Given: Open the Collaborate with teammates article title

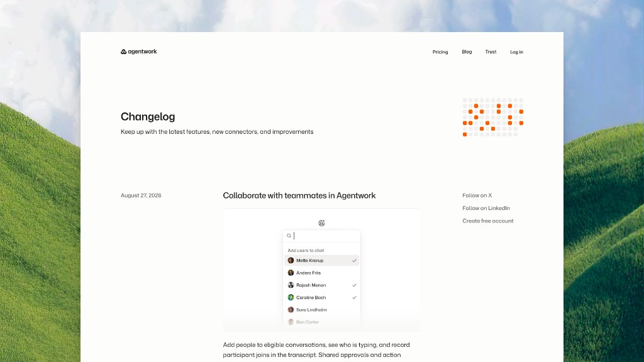Looking at the screenshot, I should point(299,195).
